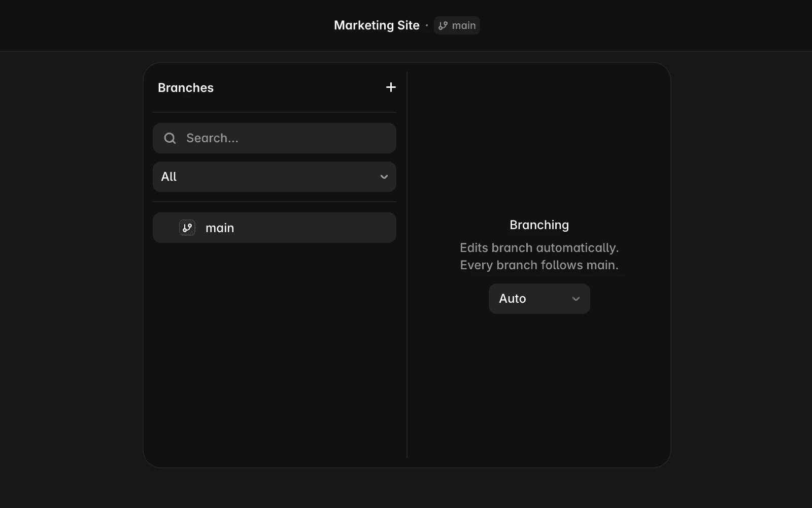Click the main branch badge in header

(457, 25)
